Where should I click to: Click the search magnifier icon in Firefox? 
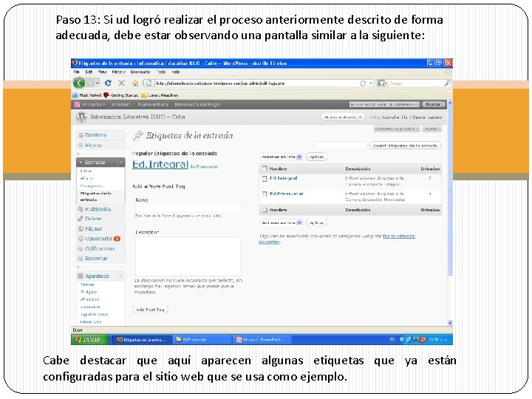point(448,83)
